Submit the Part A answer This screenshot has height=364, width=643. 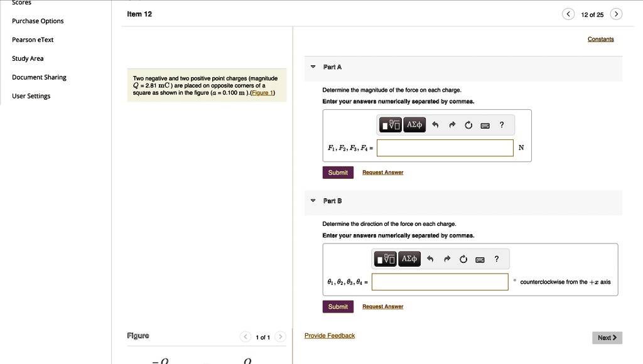click(x=338, y=172)
